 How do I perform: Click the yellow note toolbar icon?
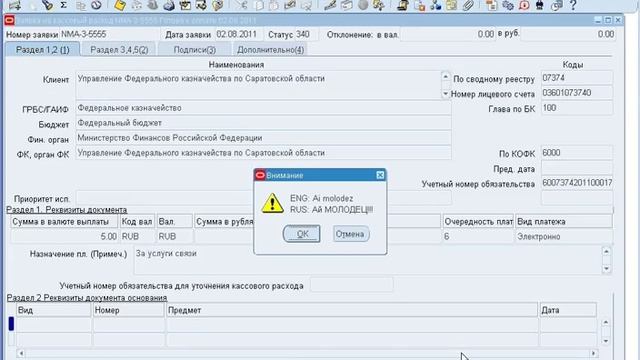(120, 5)
